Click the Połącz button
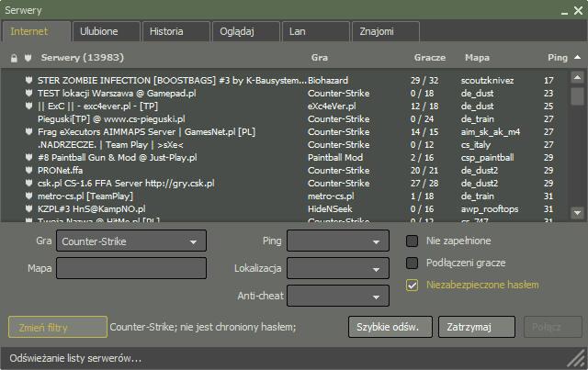Viewport: 588px width, 370px height. tap(553, 327)
